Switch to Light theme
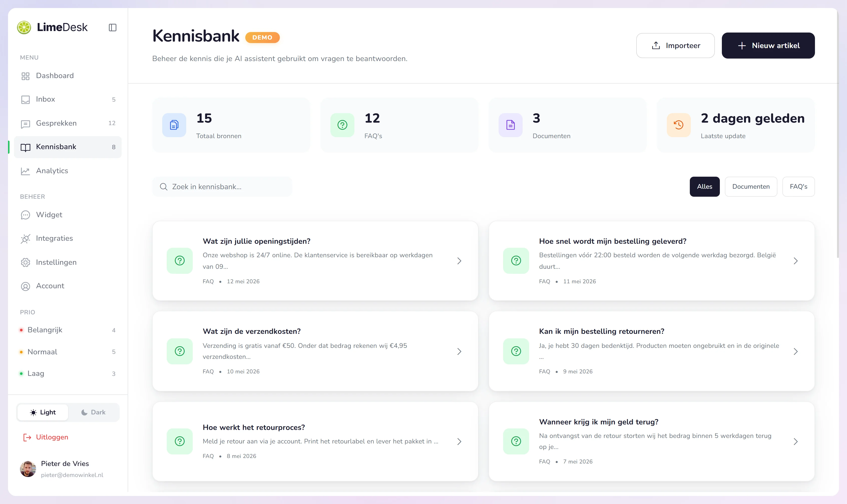Image resolution: width=847 pixels, height=504 pixels. point(43,412)
